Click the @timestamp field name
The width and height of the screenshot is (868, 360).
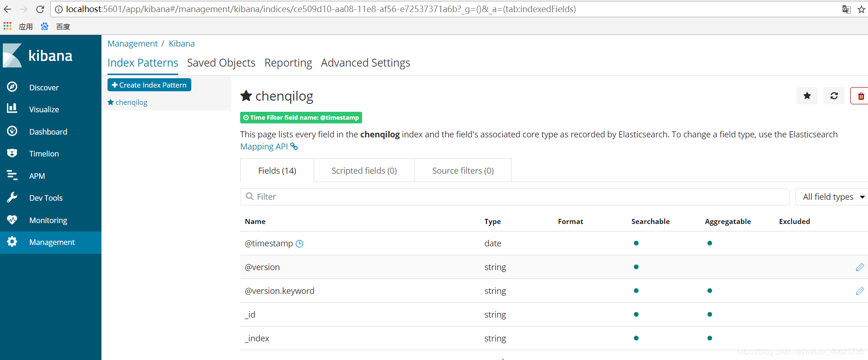[x=269, y=244]
